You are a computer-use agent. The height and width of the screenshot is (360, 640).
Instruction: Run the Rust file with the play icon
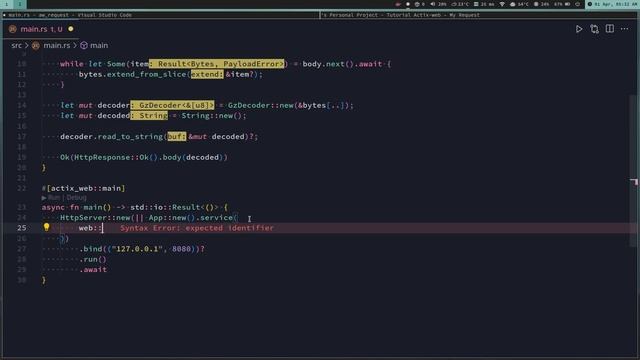pos(579,29)
